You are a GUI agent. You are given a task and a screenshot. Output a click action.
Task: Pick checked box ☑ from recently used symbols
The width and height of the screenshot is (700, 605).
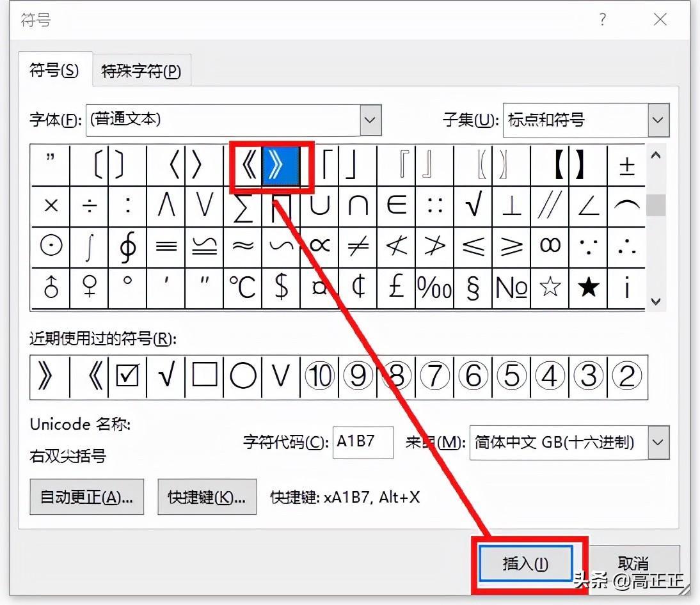pyautogui.click(x=127, y=377)
